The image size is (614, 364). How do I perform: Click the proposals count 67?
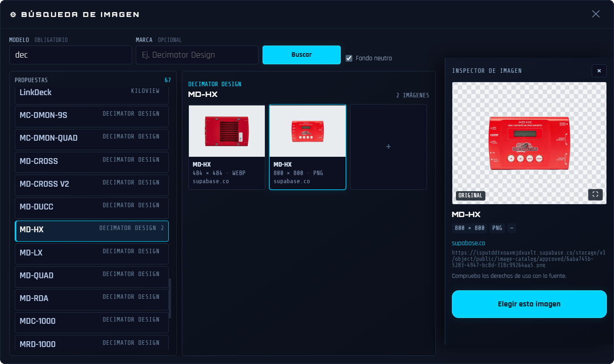coord(168,80)
